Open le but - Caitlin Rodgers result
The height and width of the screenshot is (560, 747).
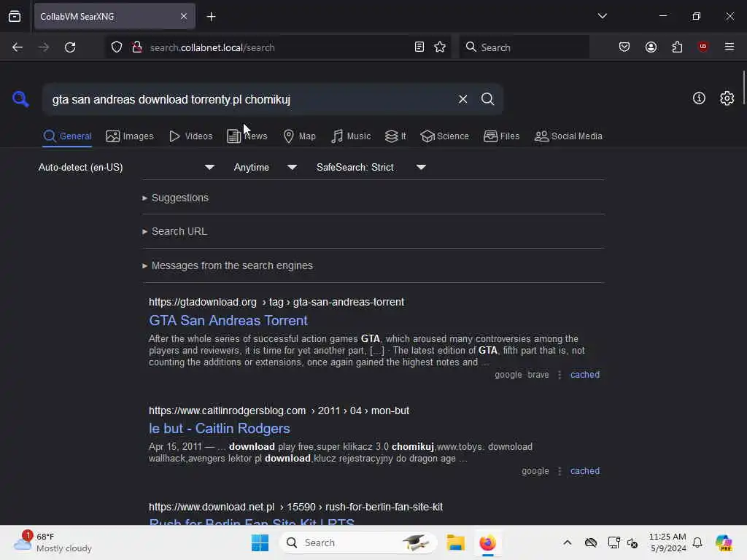(x=219, y=429)
